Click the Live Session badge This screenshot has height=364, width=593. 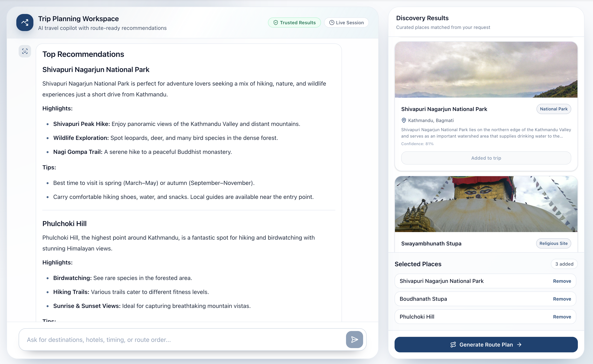[x=346, y=23]
